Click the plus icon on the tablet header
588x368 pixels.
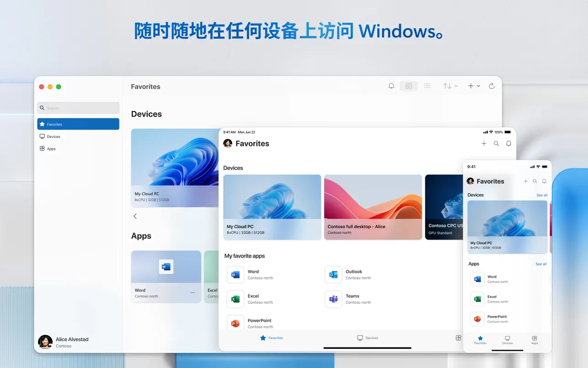tap(484, 143)
